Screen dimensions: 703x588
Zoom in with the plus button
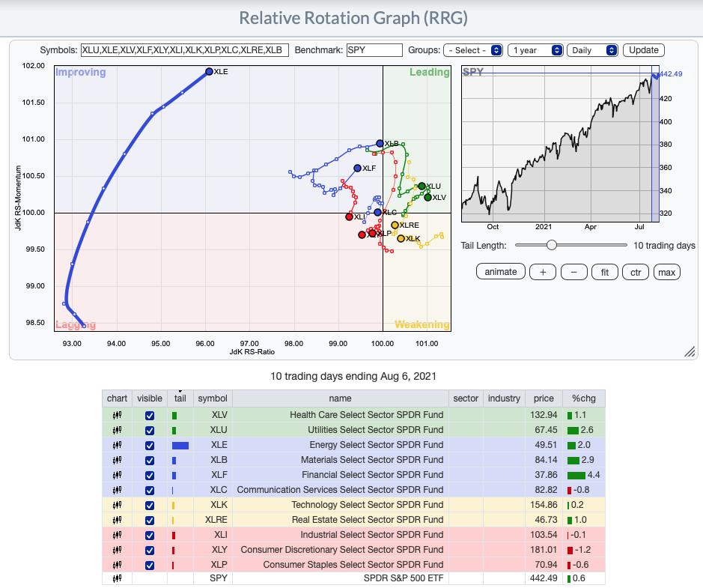pyautogui.click(x=543, y=272)
